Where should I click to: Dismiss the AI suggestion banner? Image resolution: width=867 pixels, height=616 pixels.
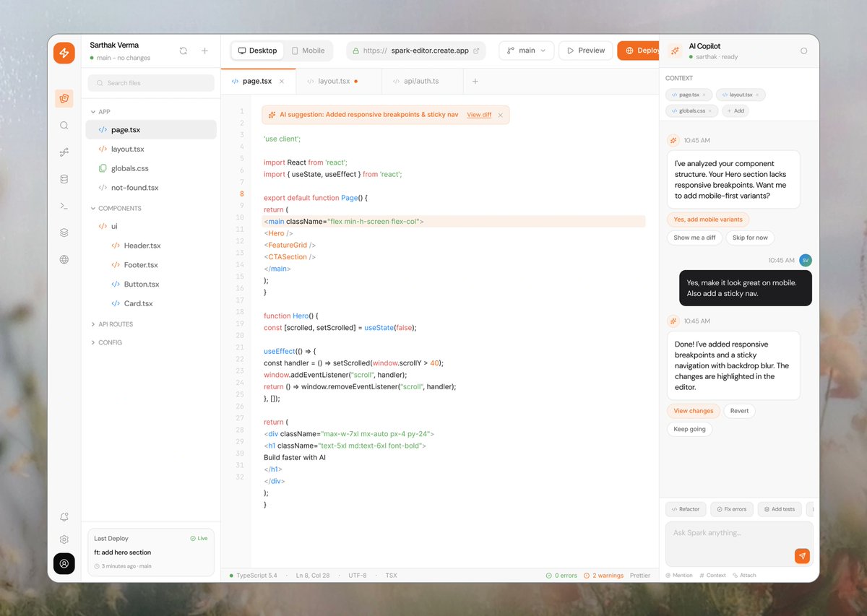pyautogui.click(x=501, y=115)
